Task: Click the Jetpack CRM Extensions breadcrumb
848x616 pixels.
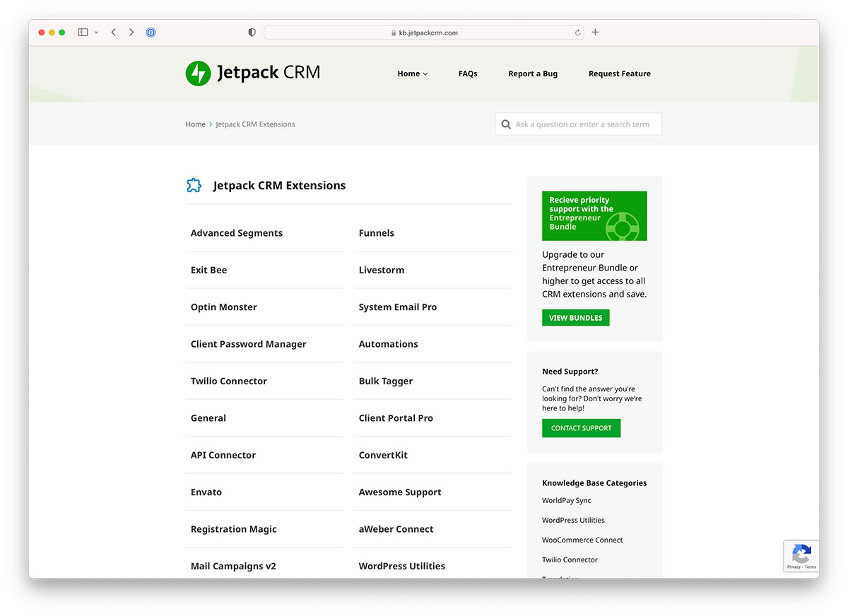Action: 255,124
